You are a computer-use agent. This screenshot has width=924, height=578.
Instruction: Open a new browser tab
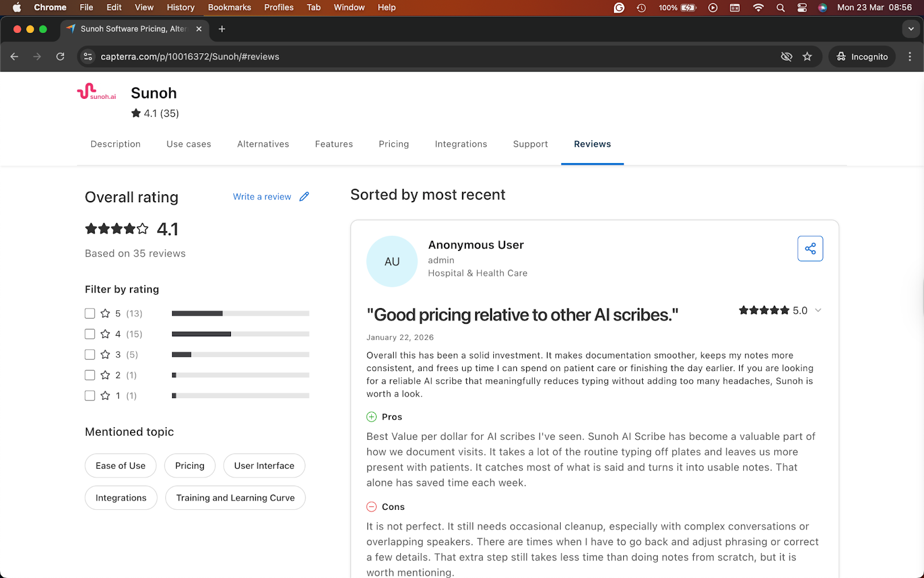click(222, 29)
